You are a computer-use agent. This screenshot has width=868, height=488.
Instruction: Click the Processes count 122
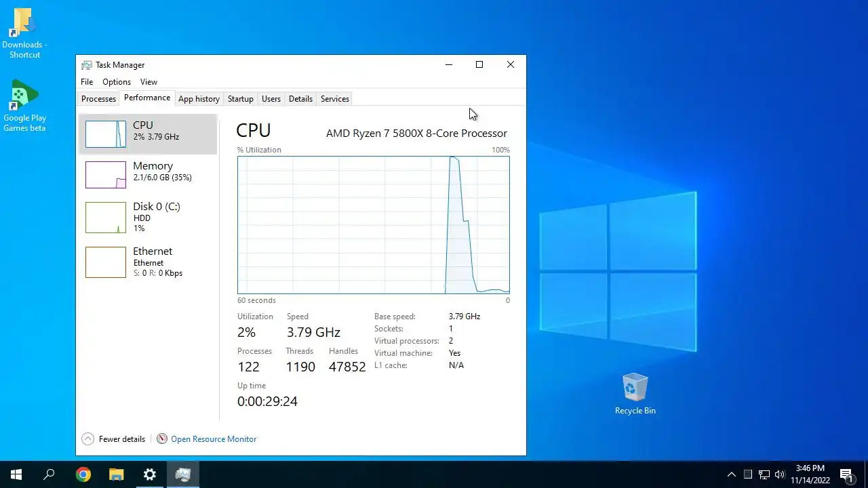click(x=248, y=367)
